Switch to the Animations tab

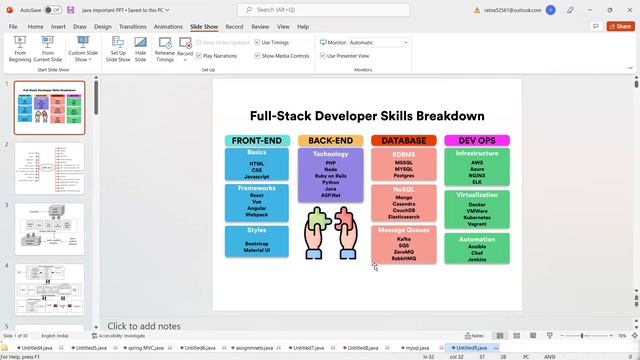coord(168,27)
